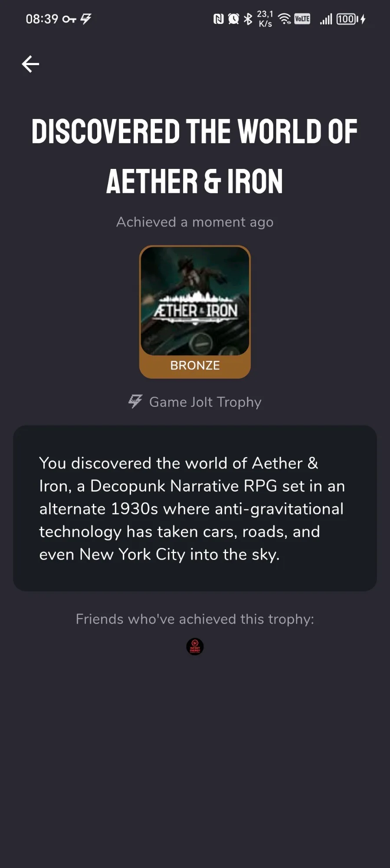The width and height of the screenshot is (390, 868).
Task: Open the Aether & Iron trophy image
Action: [x=195, y=301]
